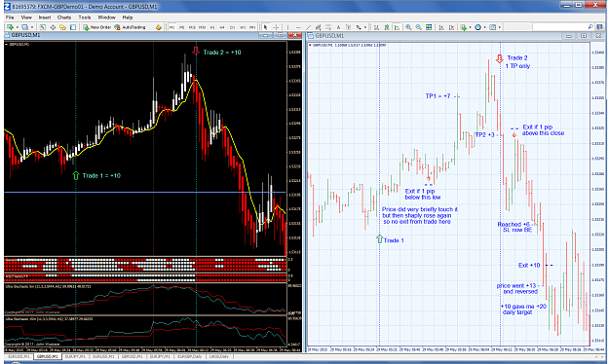The width and height of the screenshot is (609, 364).
Task: Select the Fibonacci retracement tool
Action: [x=328, y=27]
